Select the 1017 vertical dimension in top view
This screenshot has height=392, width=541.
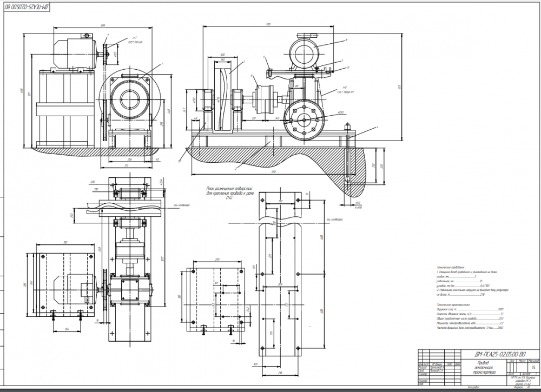tap(162, 258)
